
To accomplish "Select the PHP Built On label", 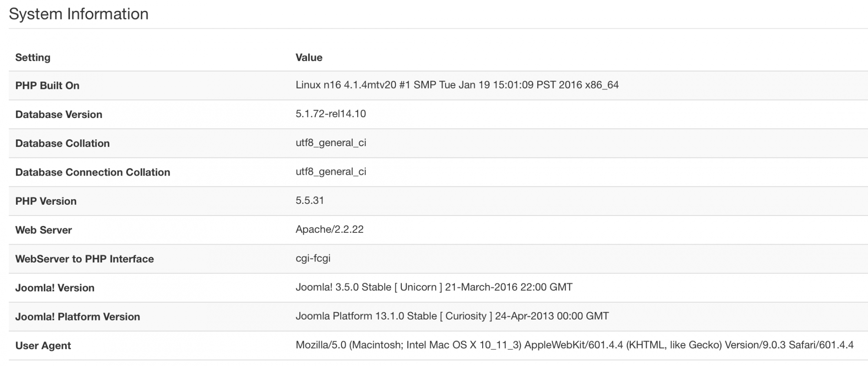I will tap(47, 85).
